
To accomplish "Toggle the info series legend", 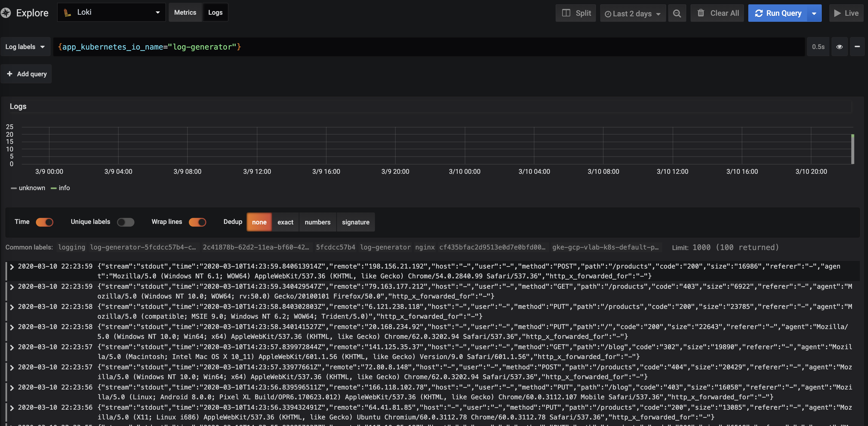I will [60, 188].
